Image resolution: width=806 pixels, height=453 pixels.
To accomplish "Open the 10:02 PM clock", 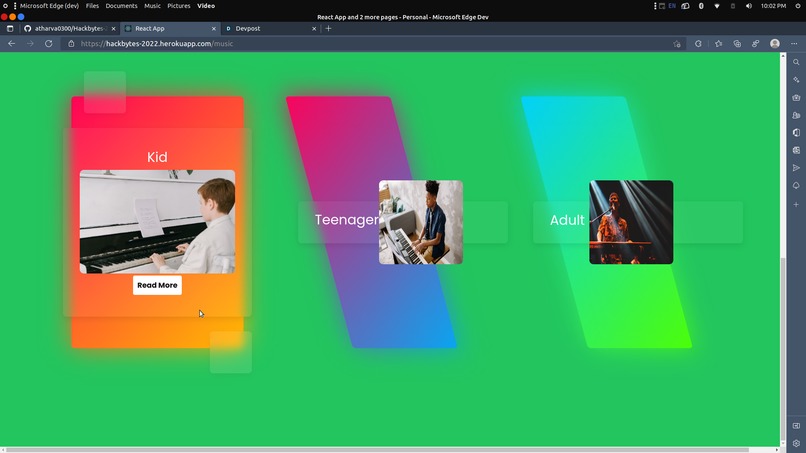I will tap(773, 6).
